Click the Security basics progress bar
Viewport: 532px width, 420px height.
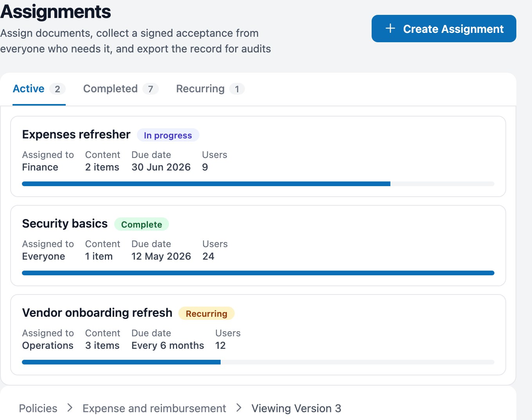(258, 273)
